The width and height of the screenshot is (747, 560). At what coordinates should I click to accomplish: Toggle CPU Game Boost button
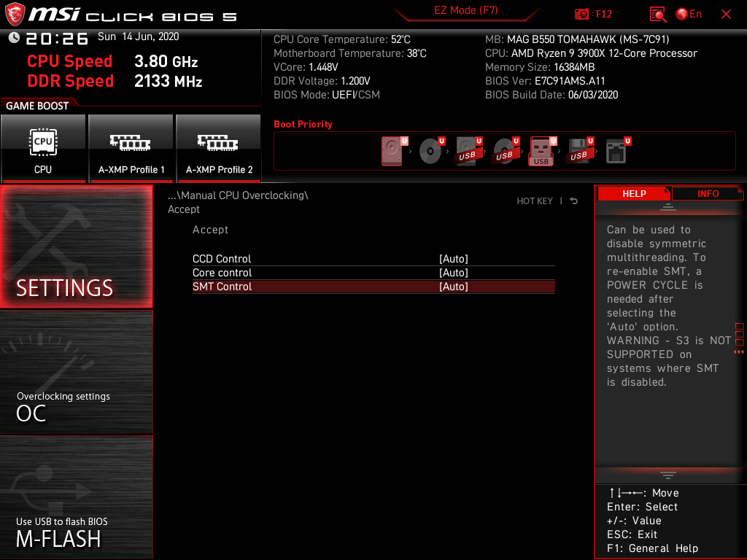[x=43, y=148]
